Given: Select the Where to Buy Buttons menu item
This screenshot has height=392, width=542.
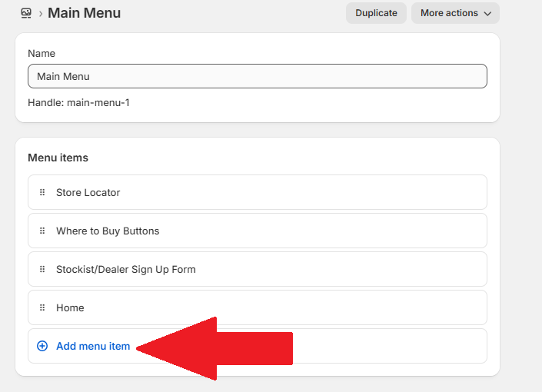Looking at the screenshot, I should coord(108,231).
